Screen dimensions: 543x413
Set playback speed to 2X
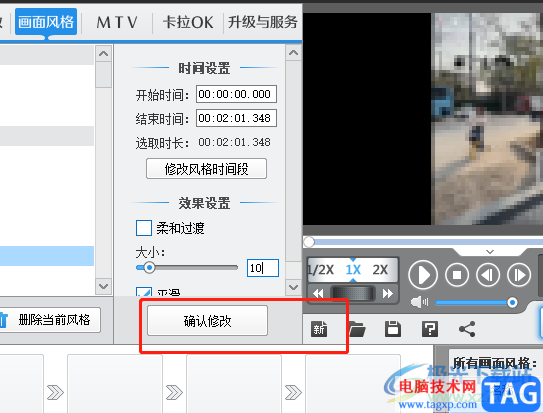[380, 270]
